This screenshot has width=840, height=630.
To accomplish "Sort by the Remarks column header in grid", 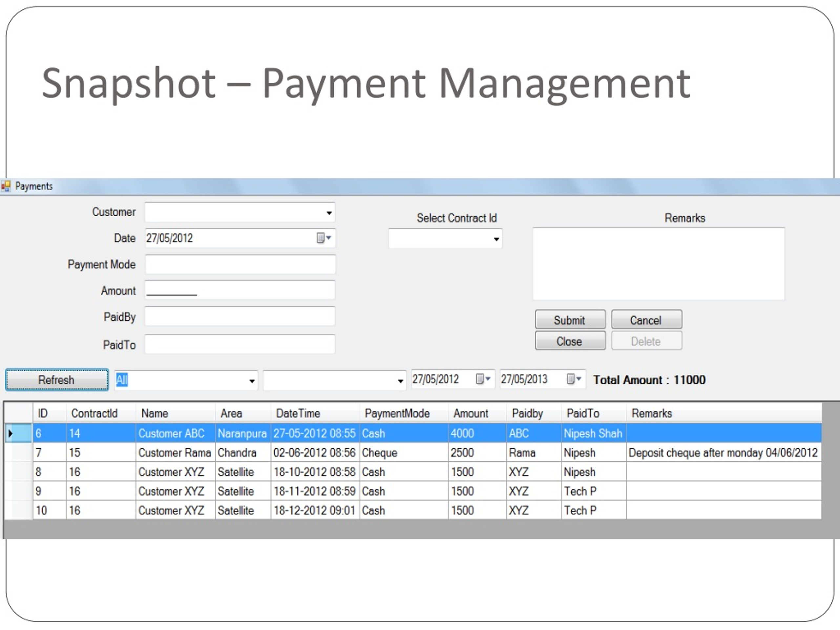I will click(724, 413).
